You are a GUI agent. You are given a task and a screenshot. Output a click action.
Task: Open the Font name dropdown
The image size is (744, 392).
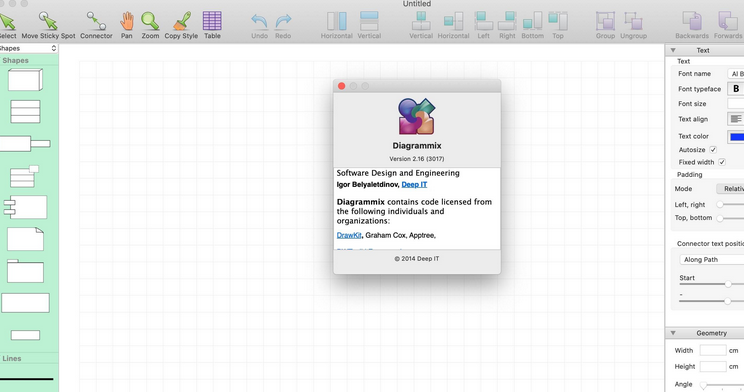click(736, 74)
